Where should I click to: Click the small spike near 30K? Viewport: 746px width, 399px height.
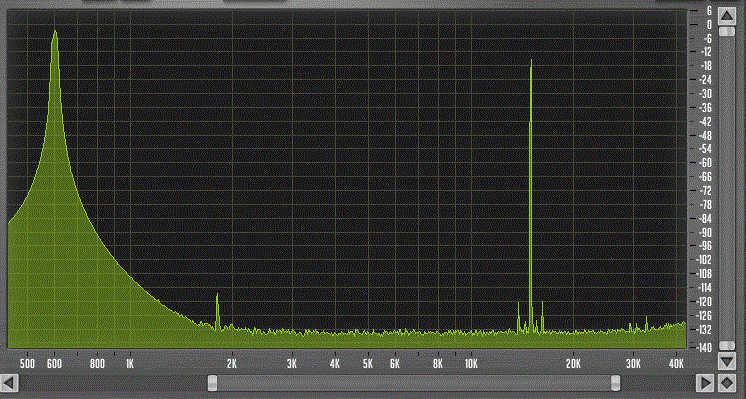(646, 323)
